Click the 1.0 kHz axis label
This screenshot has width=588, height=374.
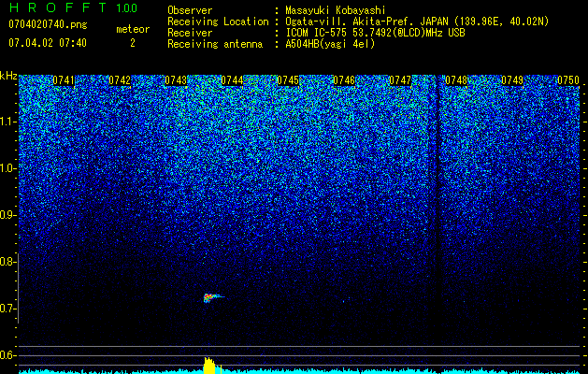7,168
